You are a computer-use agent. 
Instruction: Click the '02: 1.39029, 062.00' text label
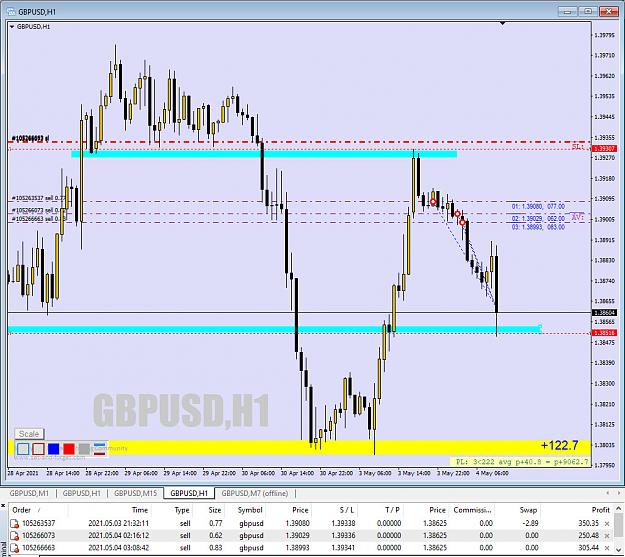(538, 219)
